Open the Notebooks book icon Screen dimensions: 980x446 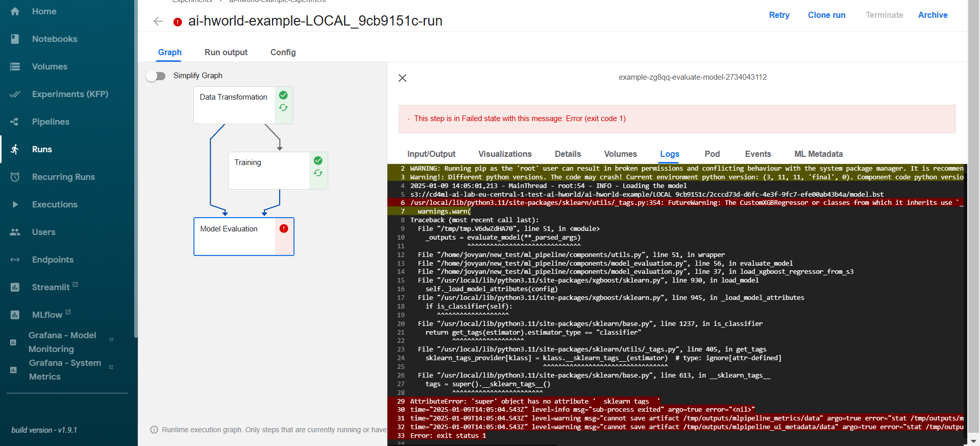15,39
